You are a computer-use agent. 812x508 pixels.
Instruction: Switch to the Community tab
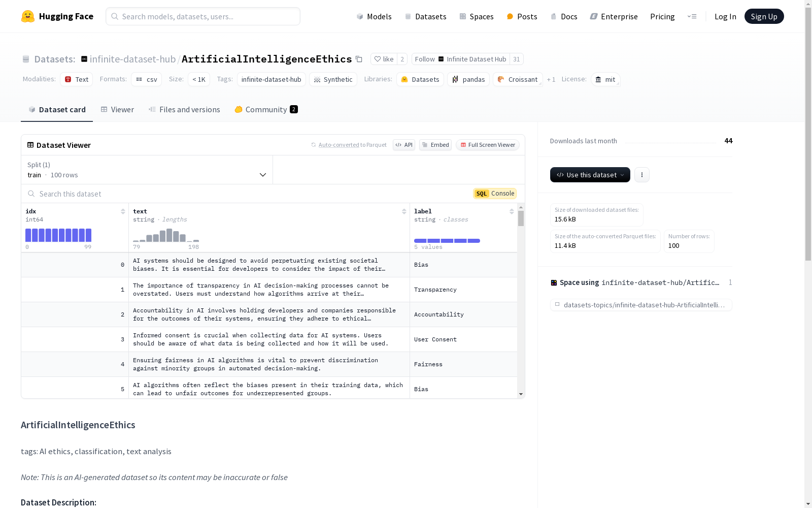click(266, 109)
